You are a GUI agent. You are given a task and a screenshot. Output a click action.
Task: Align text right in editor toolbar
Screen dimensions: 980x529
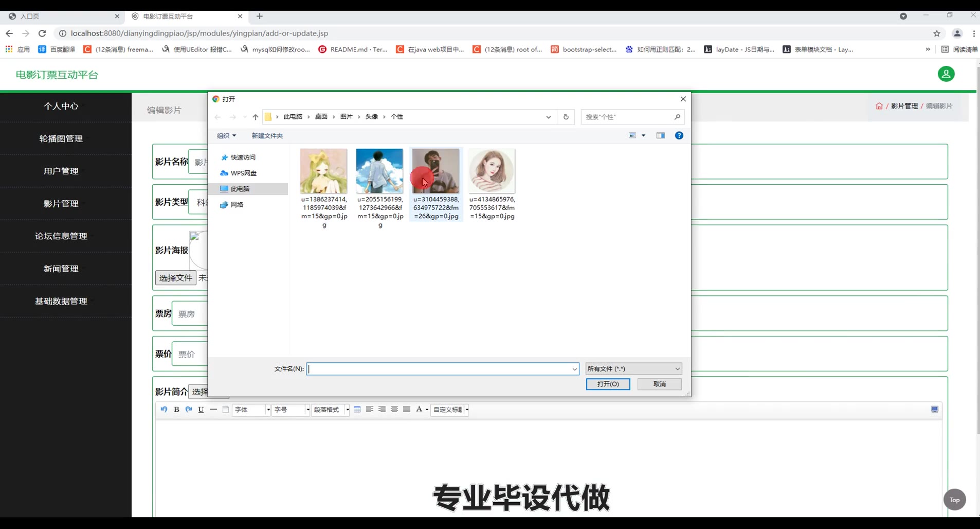(x=382, y=410)
